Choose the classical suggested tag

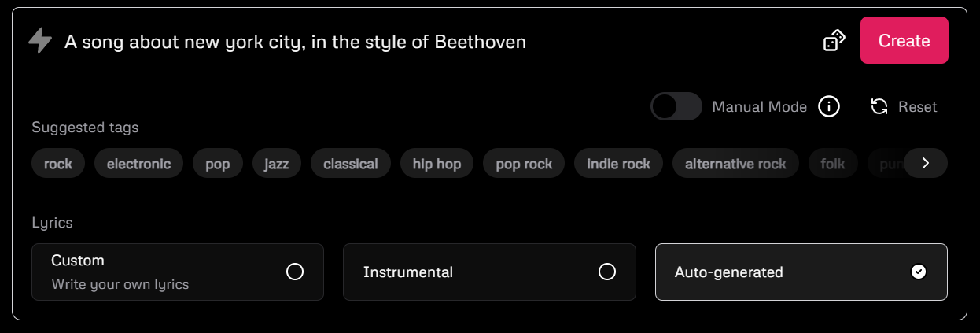351,164
